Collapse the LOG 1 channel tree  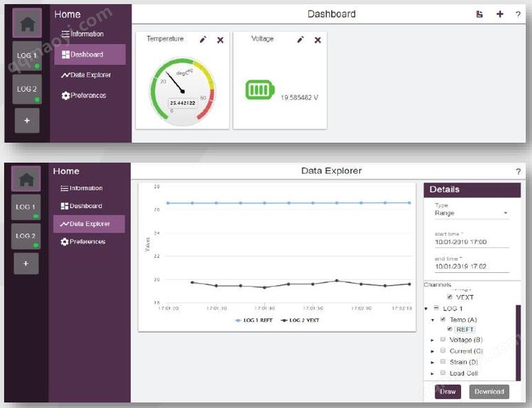(426, 308)
